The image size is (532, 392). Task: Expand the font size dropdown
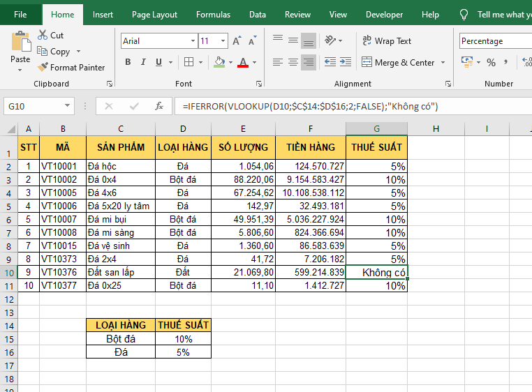[222, 41]
